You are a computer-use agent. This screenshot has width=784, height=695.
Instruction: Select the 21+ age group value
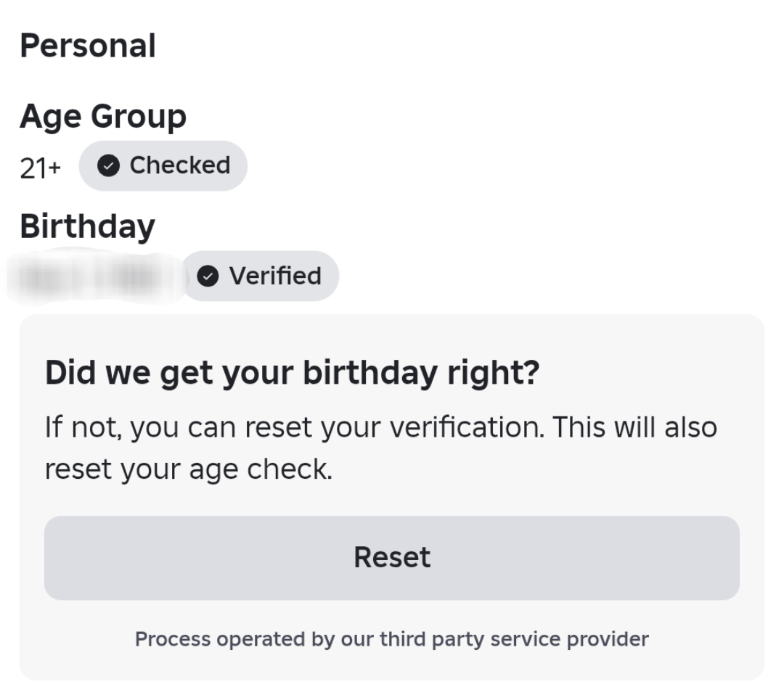[41, 168]
